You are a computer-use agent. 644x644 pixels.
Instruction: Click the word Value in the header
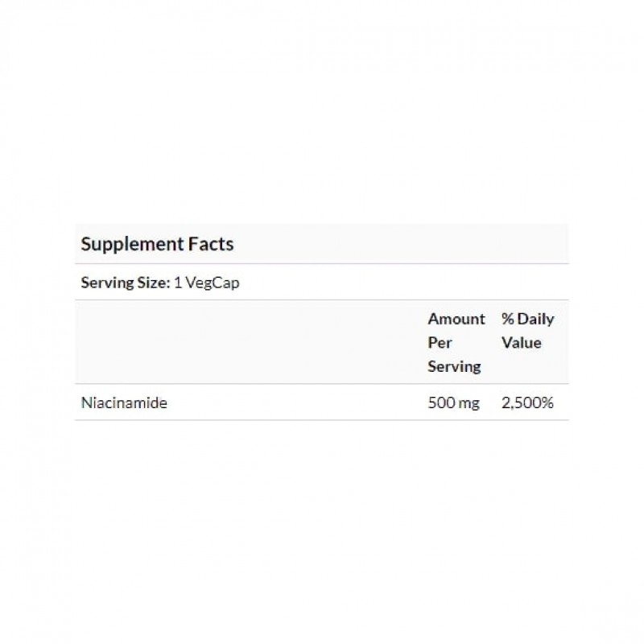[522, 343]
